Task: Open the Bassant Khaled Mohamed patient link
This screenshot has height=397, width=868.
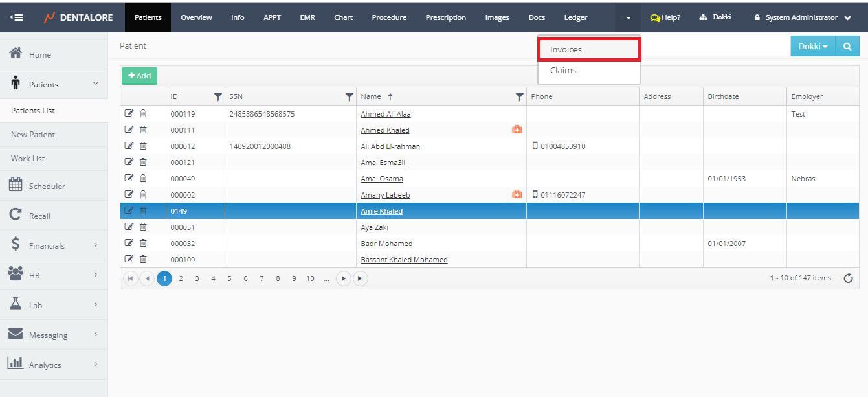Action: coord(404,260)
